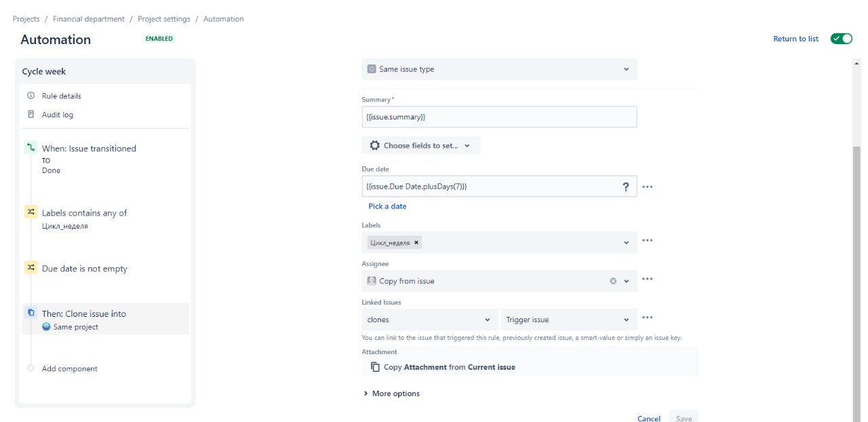The image size is (868, 422).
Task: Open more options for Due date field
Action: pyautogui.click(x=647, y=187)
